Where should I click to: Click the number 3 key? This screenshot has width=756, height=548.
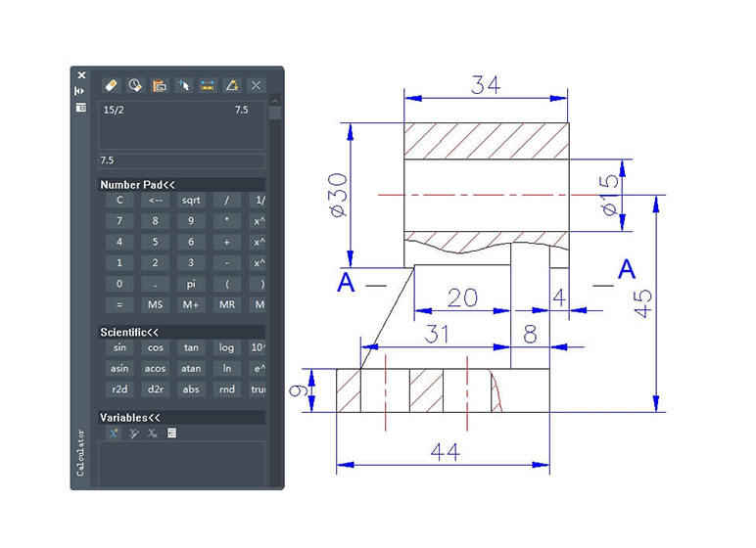point(191,262)
